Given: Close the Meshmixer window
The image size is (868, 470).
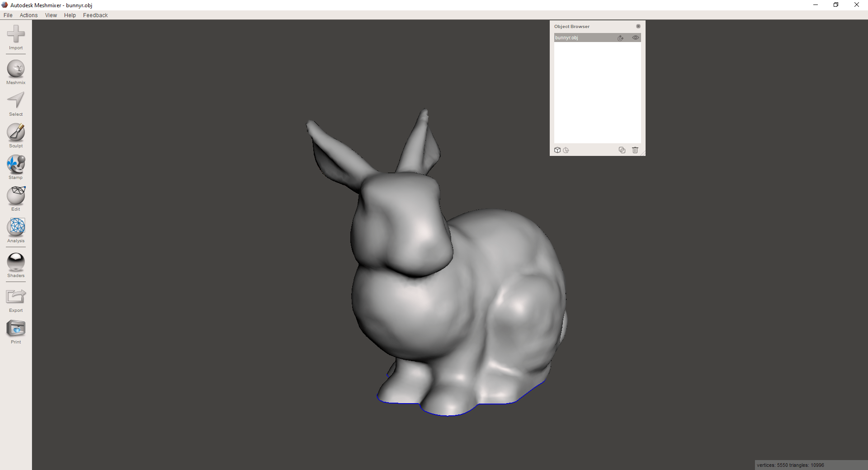Looking at the screenshot, I should coord(857,5).
